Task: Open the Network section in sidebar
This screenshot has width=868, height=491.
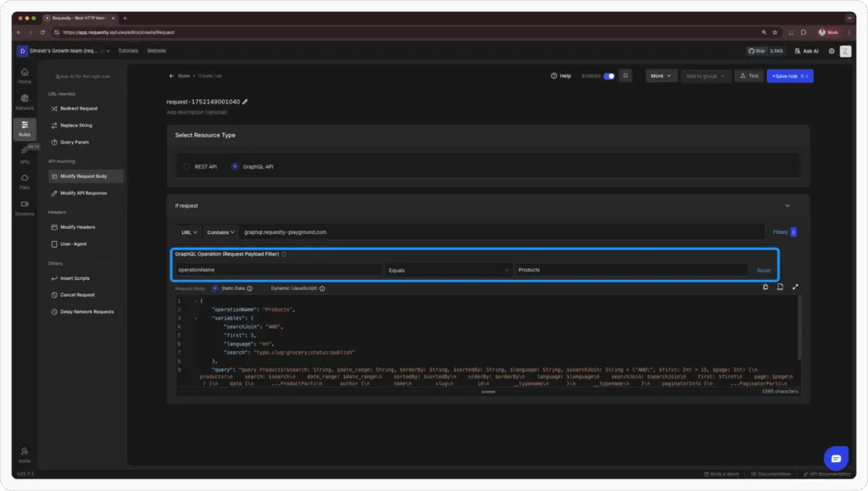Action: (x=25, y=102)
